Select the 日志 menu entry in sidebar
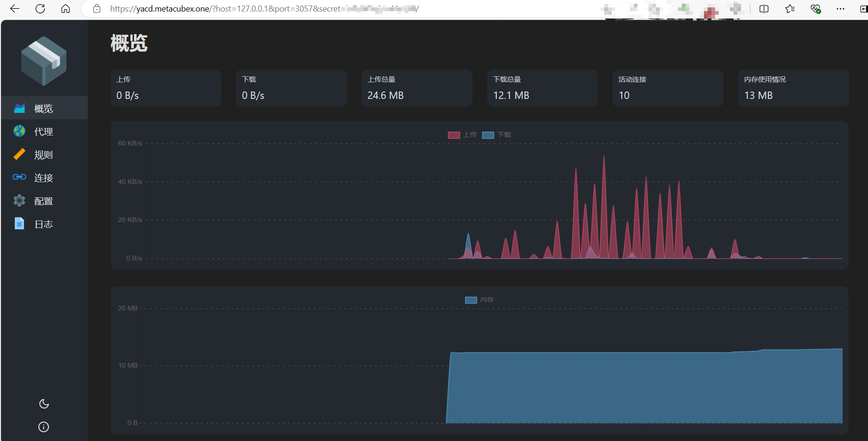This screenshot has height=441, width=868. pyautogui.click(x=43, y=224)
